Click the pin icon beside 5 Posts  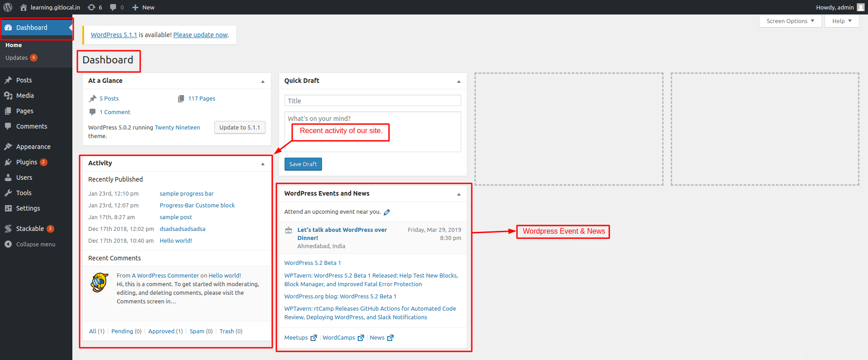[93, 98]
